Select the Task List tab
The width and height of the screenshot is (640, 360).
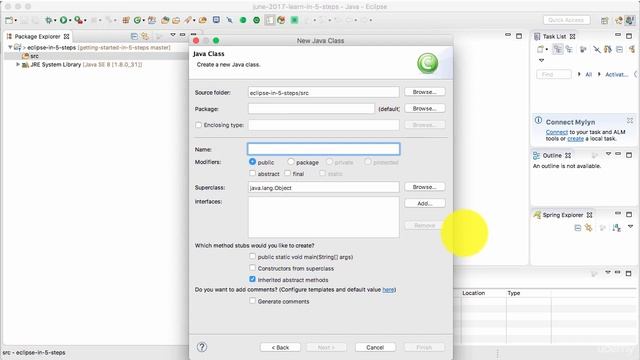[x=554, y=36]
